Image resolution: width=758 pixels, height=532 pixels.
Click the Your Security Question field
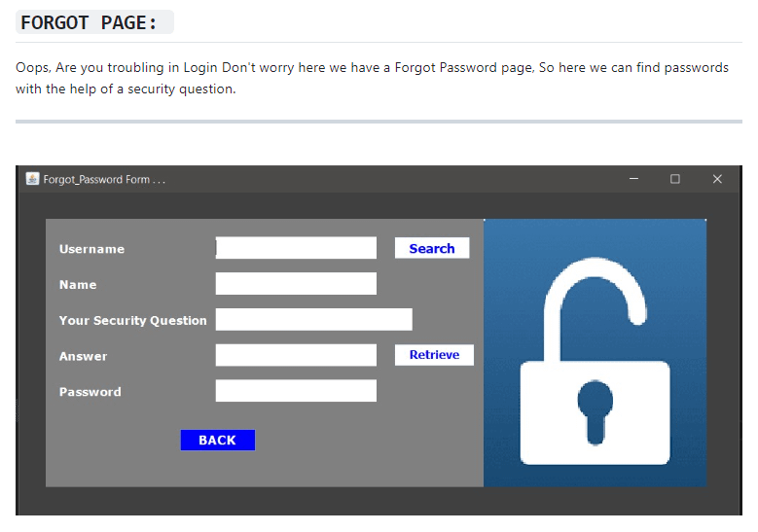click(313, 320)
